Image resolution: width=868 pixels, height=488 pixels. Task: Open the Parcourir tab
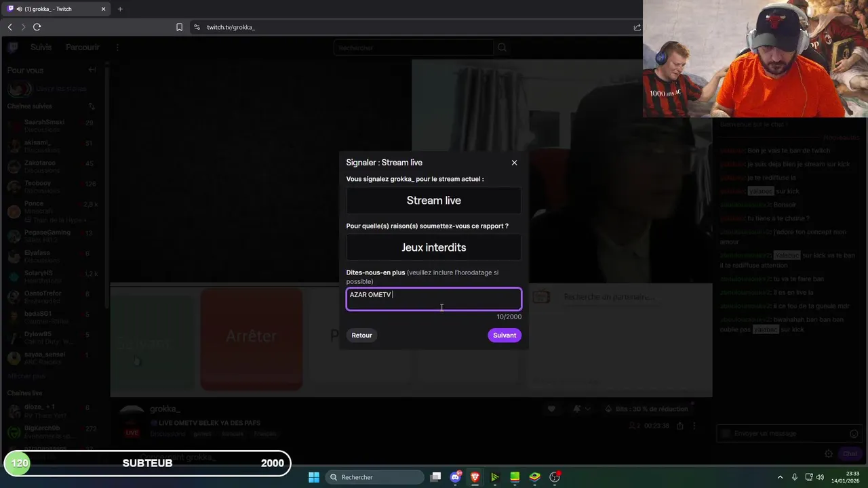coord(83,47)
